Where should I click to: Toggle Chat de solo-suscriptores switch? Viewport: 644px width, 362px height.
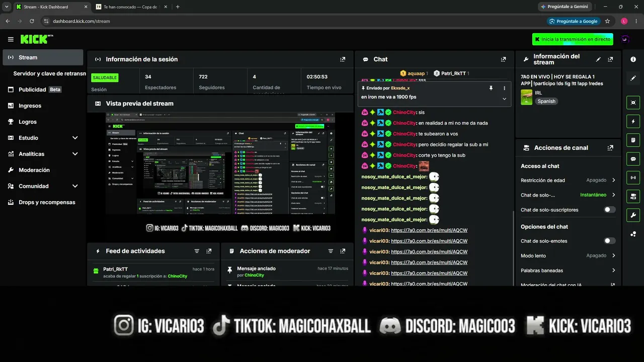[x=610, y=210]
